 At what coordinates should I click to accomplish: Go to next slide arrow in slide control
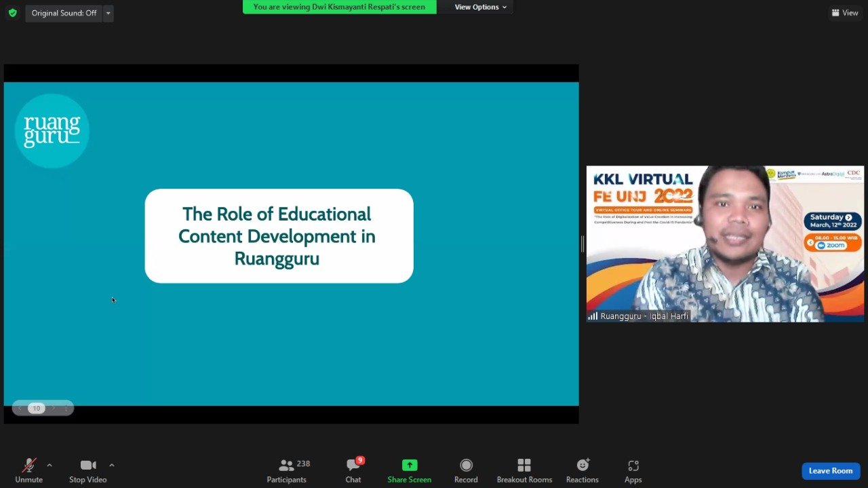pyautogui.click(x=54, y=408)
